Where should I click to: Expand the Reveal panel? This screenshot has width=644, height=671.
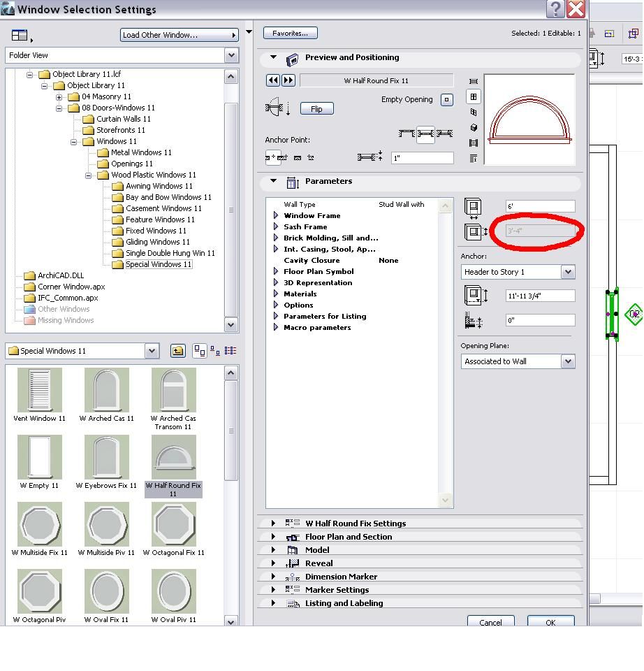(273, 563)
